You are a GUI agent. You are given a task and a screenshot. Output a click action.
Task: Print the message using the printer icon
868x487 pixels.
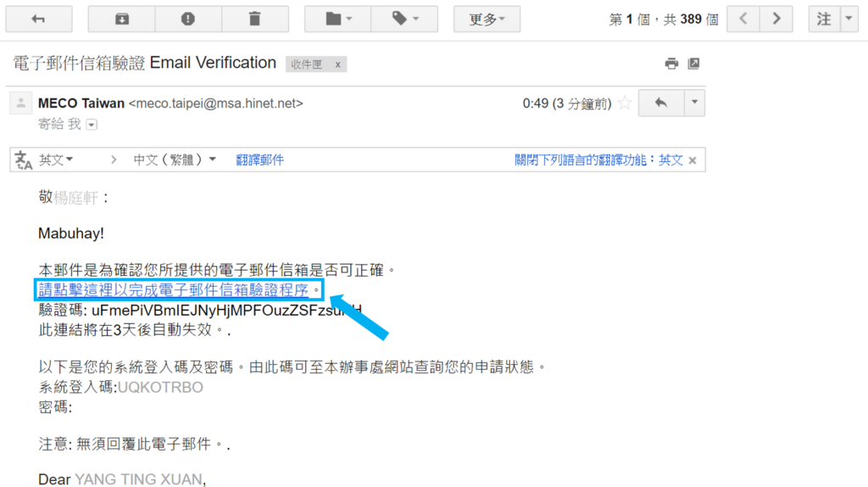click(671, 64)
